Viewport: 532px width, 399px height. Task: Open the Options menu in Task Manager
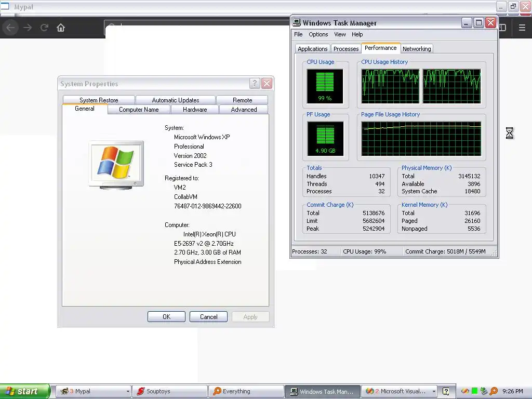tap(318, 34)
